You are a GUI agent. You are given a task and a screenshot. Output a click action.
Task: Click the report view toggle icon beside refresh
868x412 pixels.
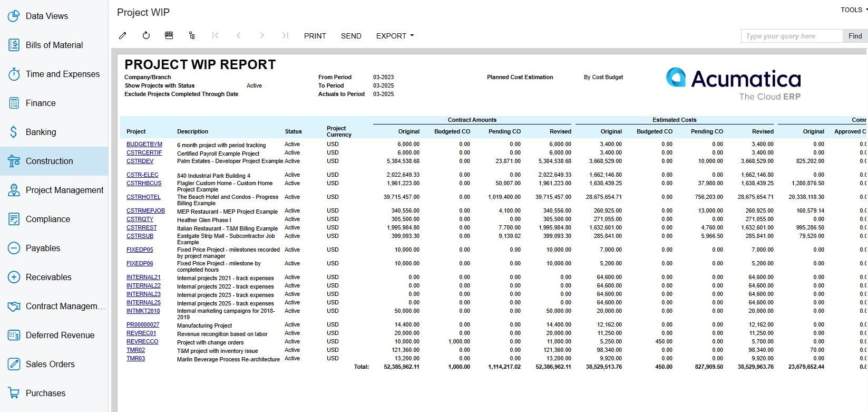tap(169, 36)
